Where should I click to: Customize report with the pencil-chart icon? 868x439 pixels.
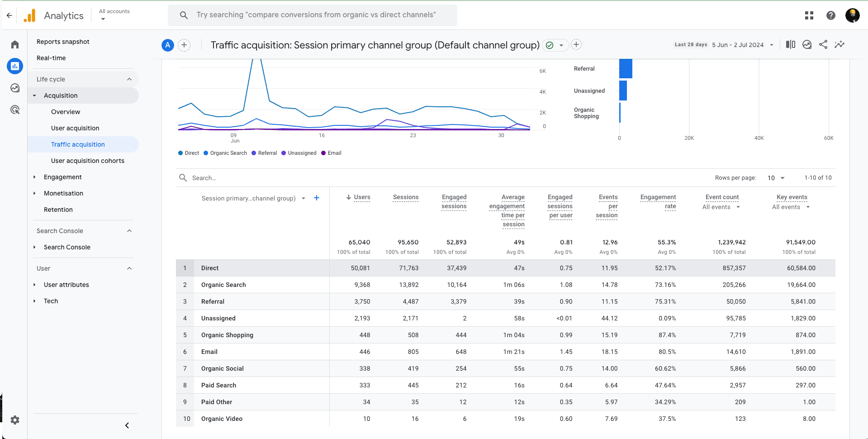[x=840, y=44]
